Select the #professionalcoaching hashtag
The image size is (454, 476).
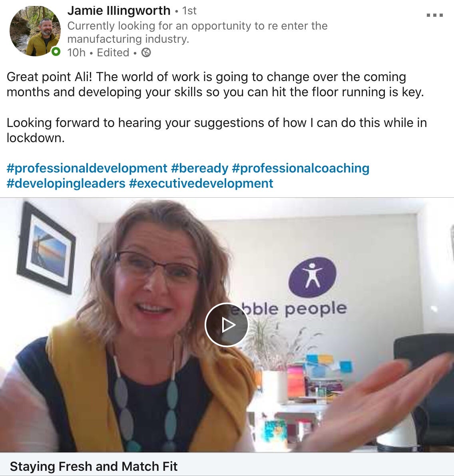pyautogui.click(x=301, y=168)
